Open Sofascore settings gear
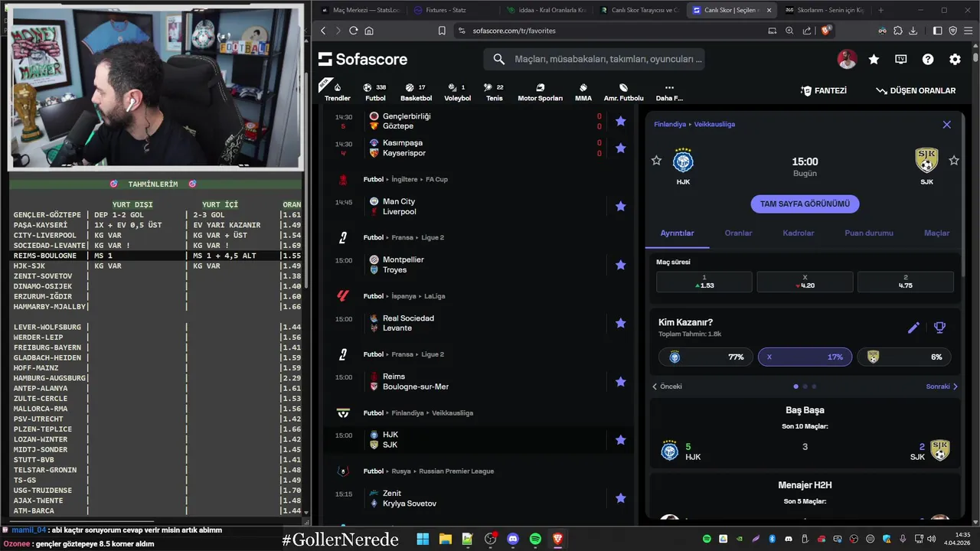Viewport: 980px width, 551px height. coord(955,59)
